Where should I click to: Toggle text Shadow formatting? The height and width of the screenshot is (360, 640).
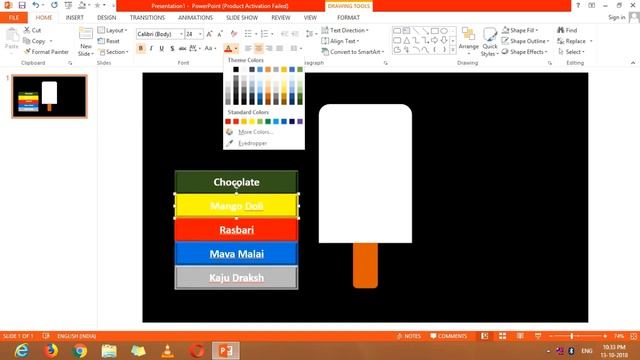(x=172, y=48)
